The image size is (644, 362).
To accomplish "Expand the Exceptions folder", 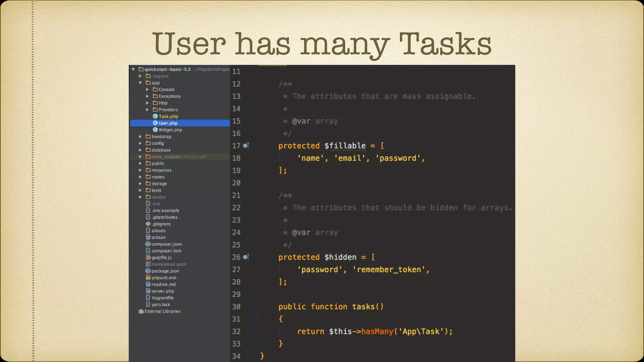I will (147, 96).
